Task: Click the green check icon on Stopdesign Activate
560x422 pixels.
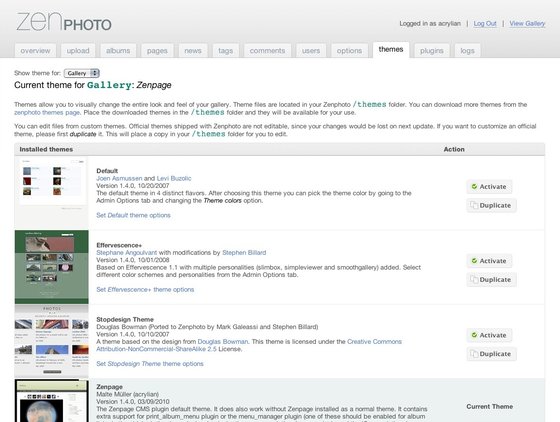Action: (474, 335)
